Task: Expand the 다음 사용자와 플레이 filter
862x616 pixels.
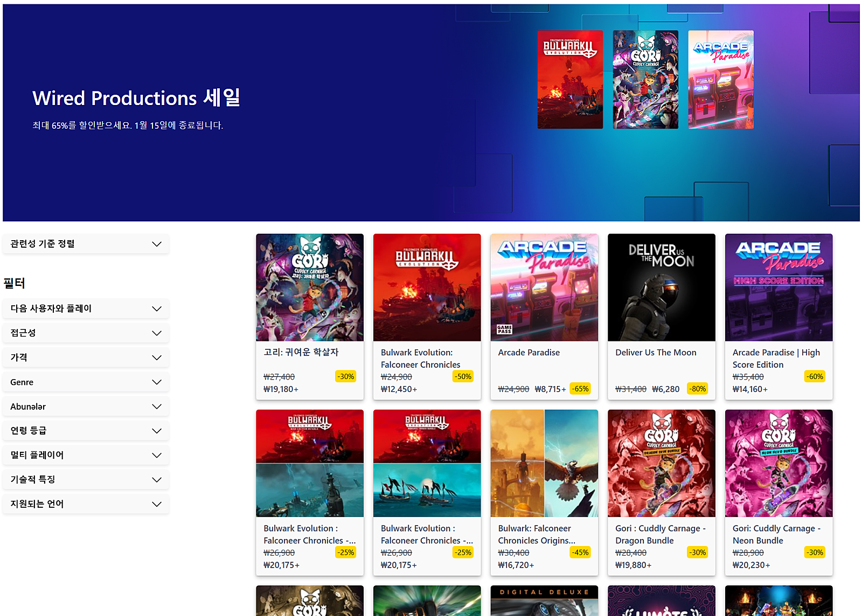Action: pyautogui.click(x=86, y=309)
